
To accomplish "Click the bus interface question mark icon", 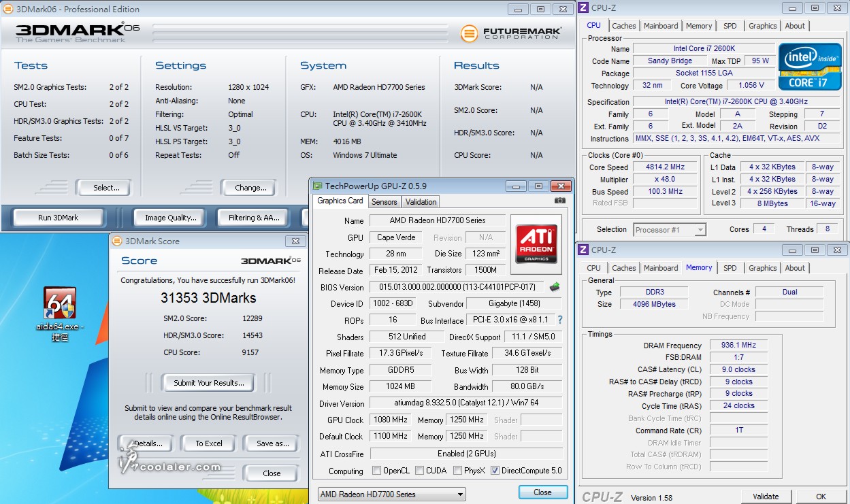I will click(560, 320).
